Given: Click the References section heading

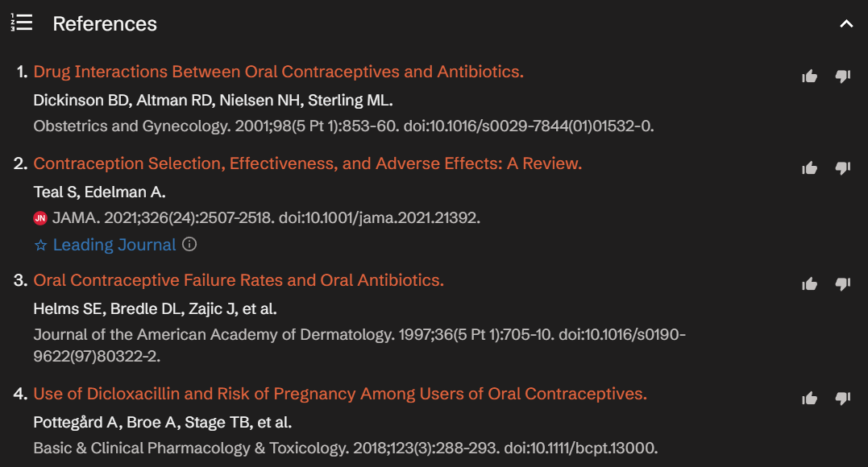Looking at the screenshot, I should click(x=105, y=24).
